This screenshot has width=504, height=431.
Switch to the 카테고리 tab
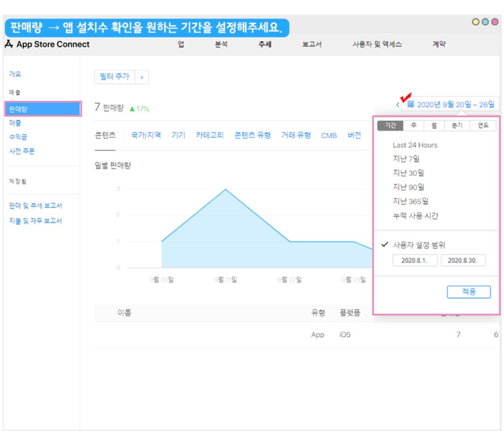point(210,135)
